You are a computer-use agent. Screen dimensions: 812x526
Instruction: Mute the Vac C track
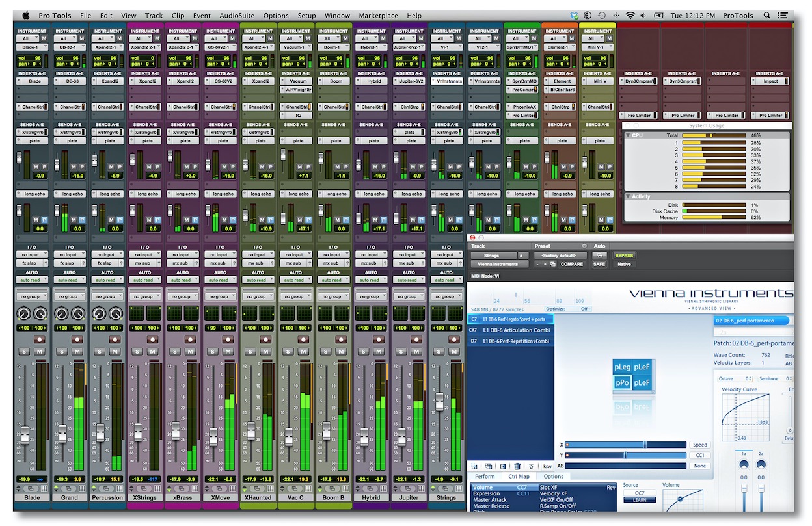pyautogui.click(x=303, y=352)
